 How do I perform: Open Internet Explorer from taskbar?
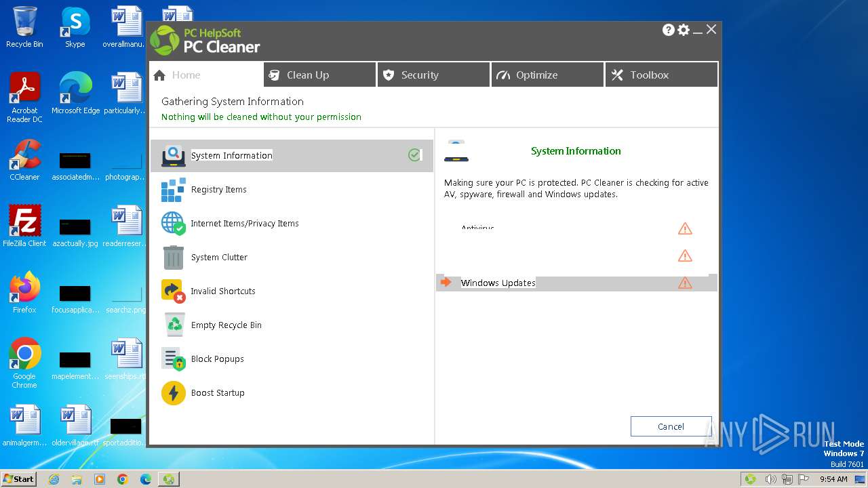click(x=54, y=479)
